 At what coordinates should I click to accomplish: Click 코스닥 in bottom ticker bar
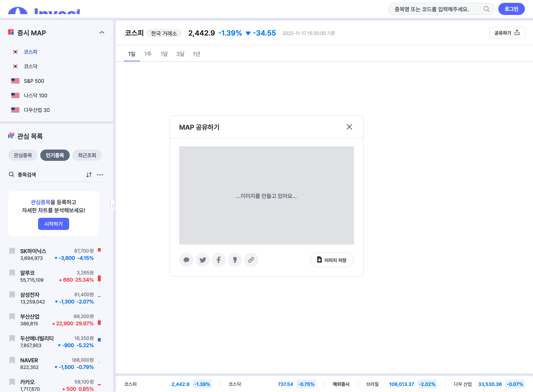(235, 384)
